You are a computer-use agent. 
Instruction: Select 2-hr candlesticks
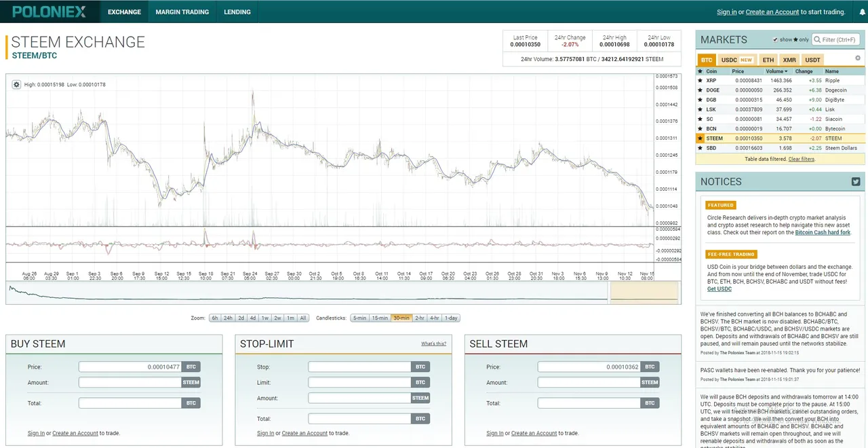pos(420,318)
